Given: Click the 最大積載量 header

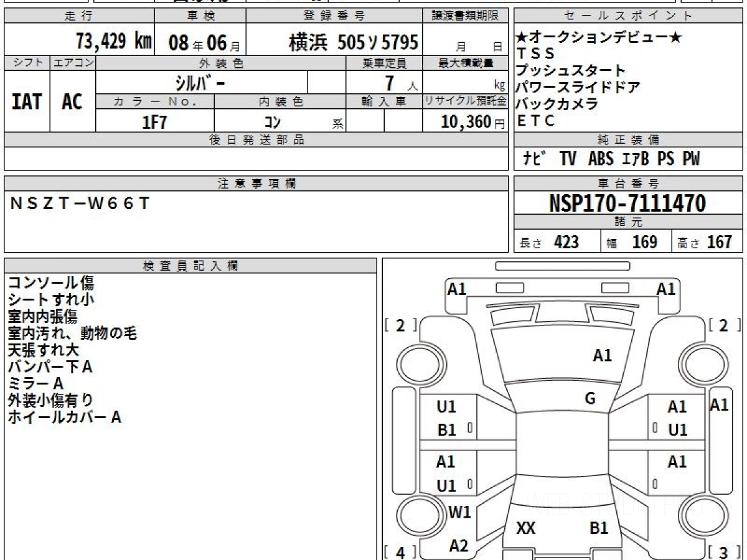Looking at the screenshot, I should point(466,63).
